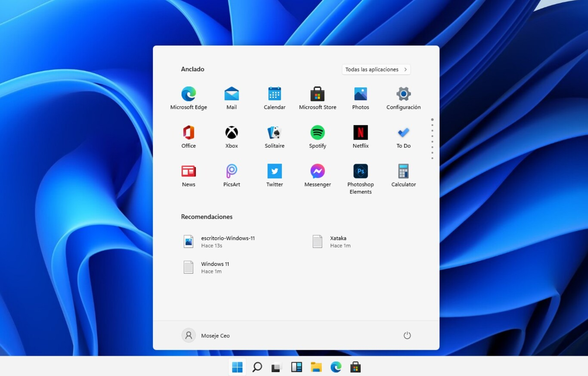The width and height of the screenshot is (588, 376).
Task: Open the Moseje Ceo user account menu
Action: tap(206, 336)
